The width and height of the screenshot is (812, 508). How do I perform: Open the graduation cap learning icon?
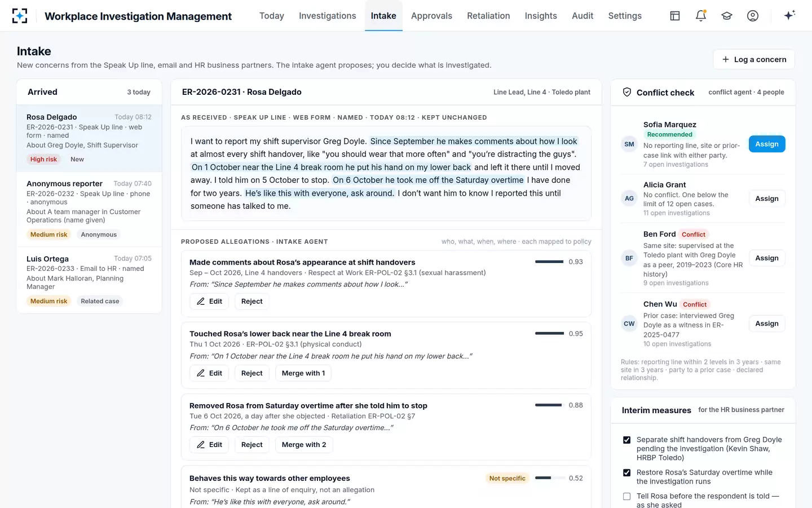point(727,16)
